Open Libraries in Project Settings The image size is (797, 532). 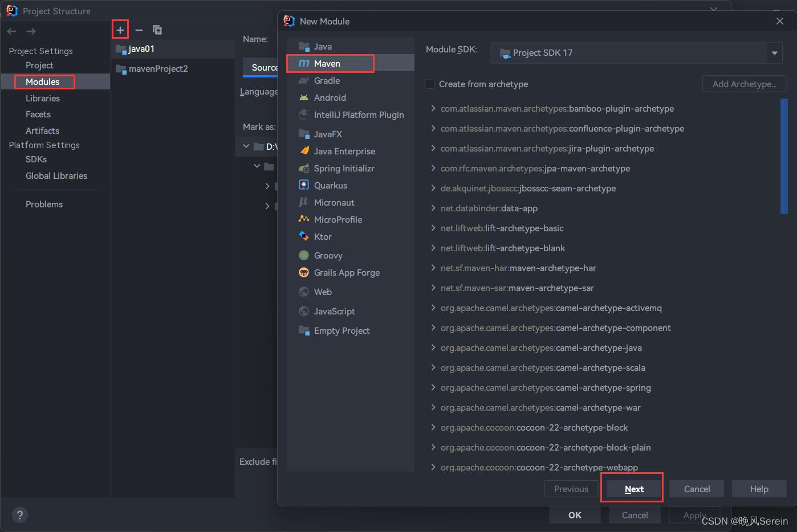click(x=43, y=99)
